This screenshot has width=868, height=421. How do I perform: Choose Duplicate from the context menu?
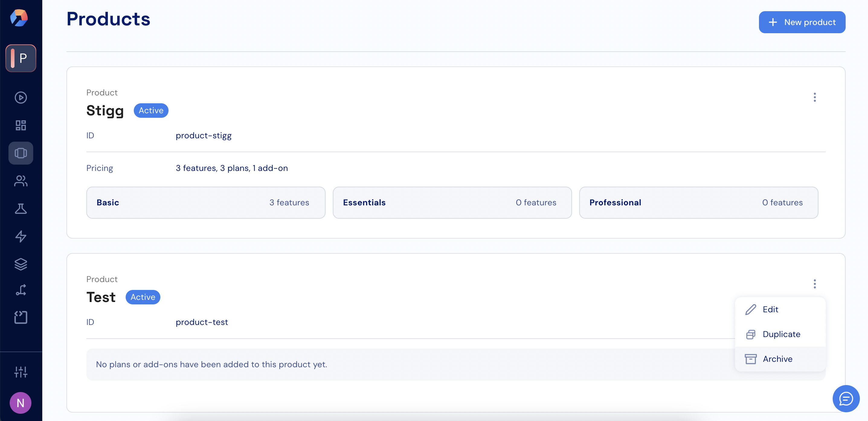pyautogui.click(x=781, y=334)
